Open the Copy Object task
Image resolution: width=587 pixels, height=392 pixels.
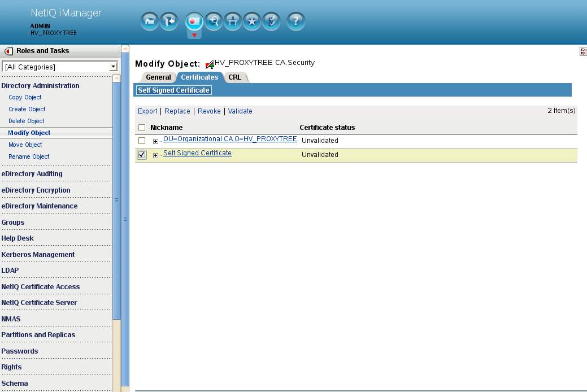tap(25, 97)
